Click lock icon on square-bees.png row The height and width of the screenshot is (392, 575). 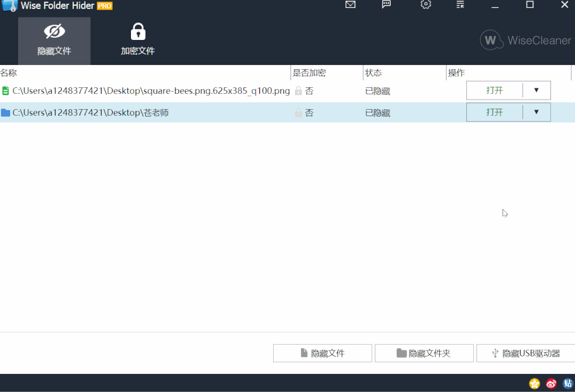point(298,91)
